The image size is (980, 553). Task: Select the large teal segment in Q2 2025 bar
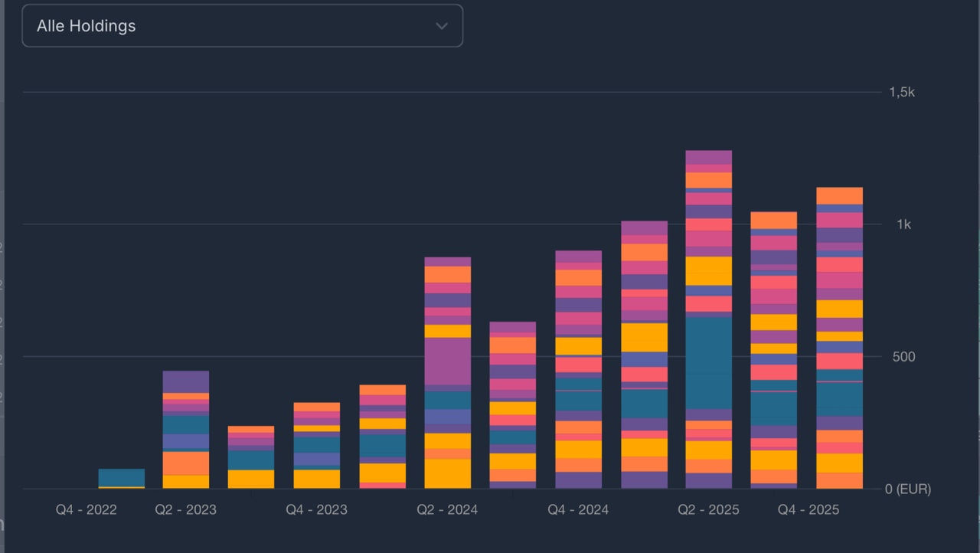pyautogui.click(x=708, y=362)
